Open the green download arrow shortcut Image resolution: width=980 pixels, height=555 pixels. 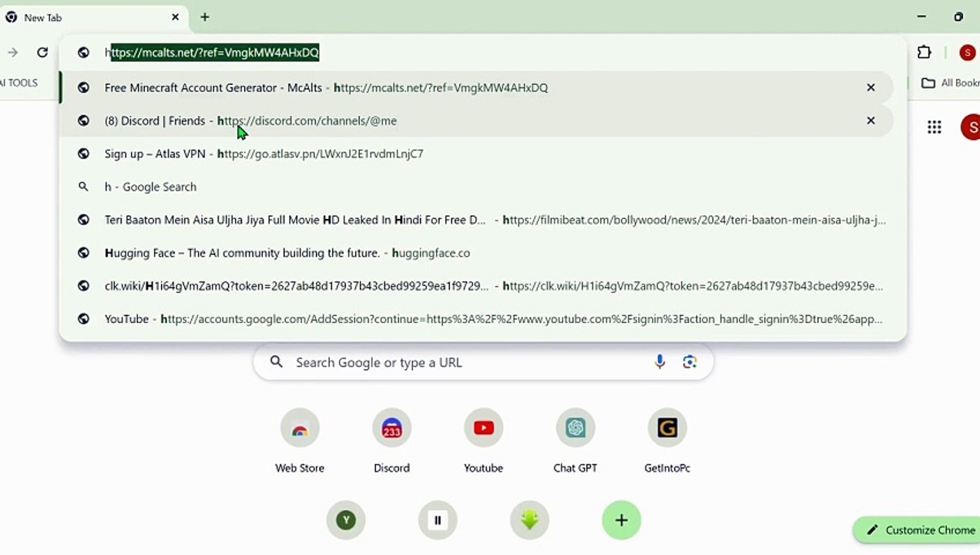coord(529,520)
